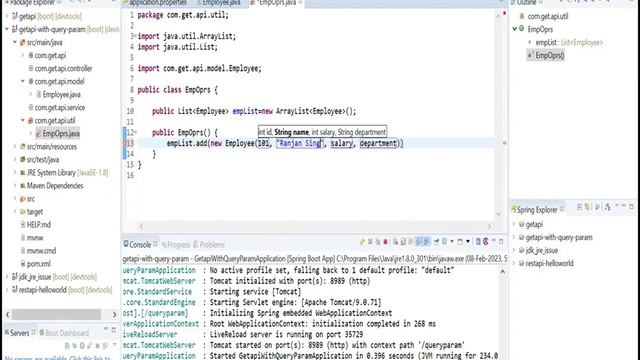This screenshot has width=640, height=360.
Task: Open Employee.java in Package Explorer
Action: tap(61, 94)
